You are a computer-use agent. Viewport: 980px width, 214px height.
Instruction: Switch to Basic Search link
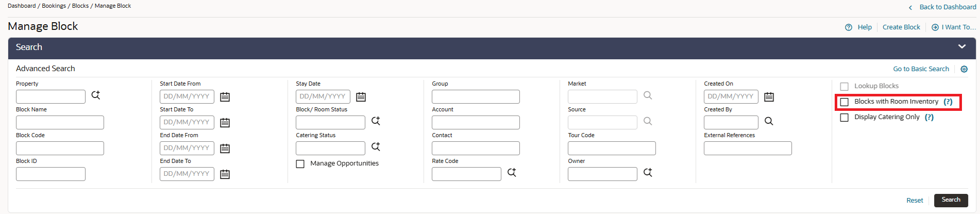pyautogui.click(x=921, y=69)
